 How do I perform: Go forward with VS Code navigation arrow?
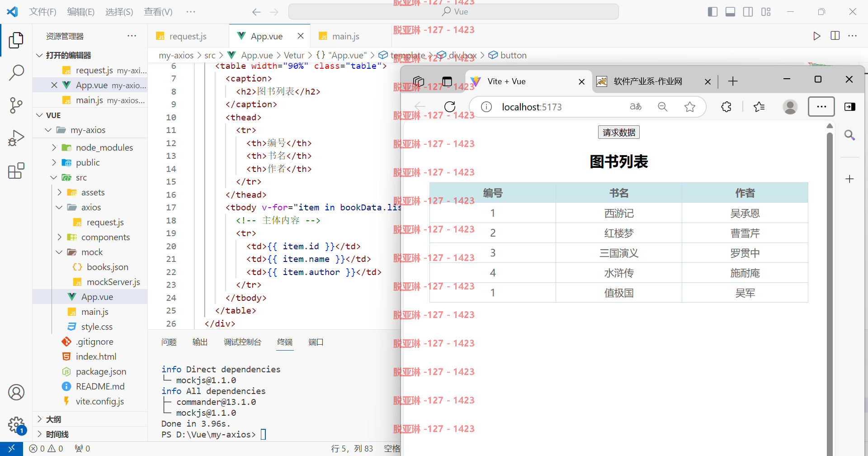274,12
